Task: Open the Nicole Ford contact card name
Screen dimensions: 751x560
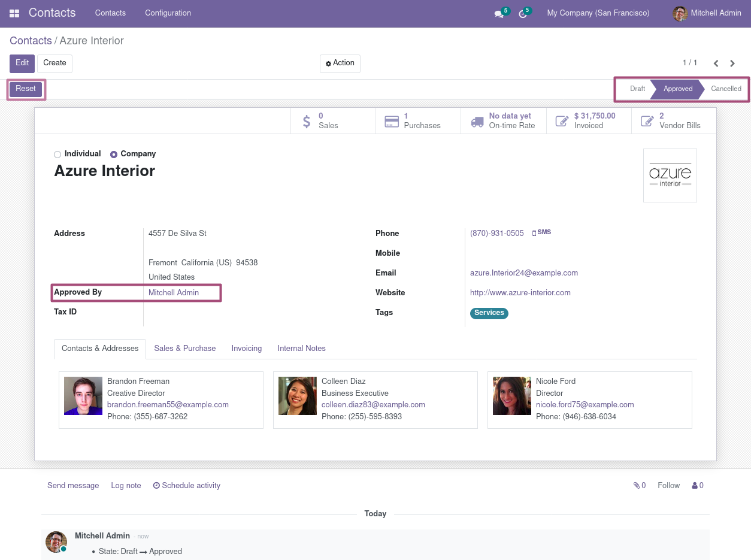Action: (556, 382)
